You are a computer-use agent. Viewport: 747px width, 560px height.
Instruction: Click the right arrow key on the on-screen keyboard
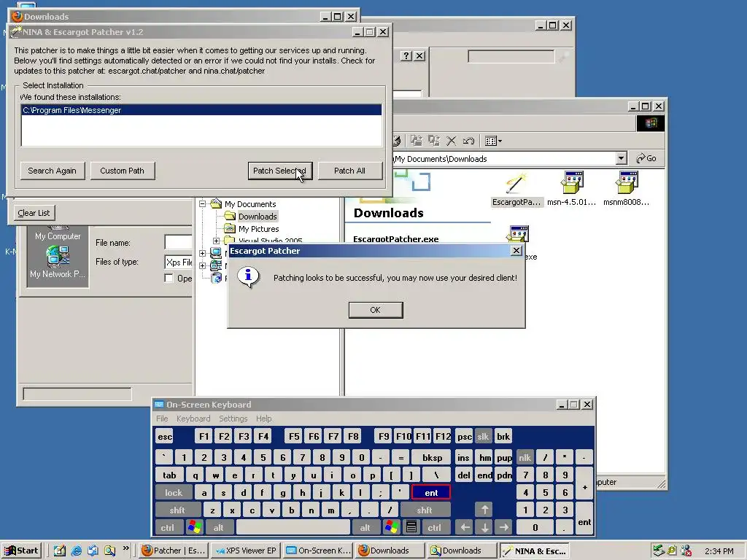[x=504, y=528]
